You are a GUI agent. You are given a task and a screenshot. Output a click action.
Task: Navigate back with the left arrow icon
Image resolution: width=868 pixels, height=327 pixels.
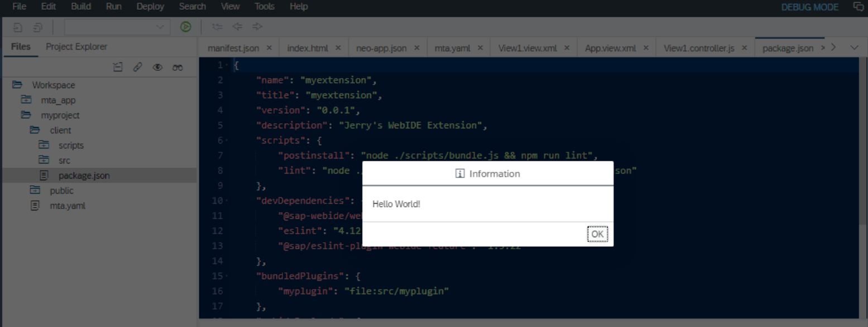(237, 27)
